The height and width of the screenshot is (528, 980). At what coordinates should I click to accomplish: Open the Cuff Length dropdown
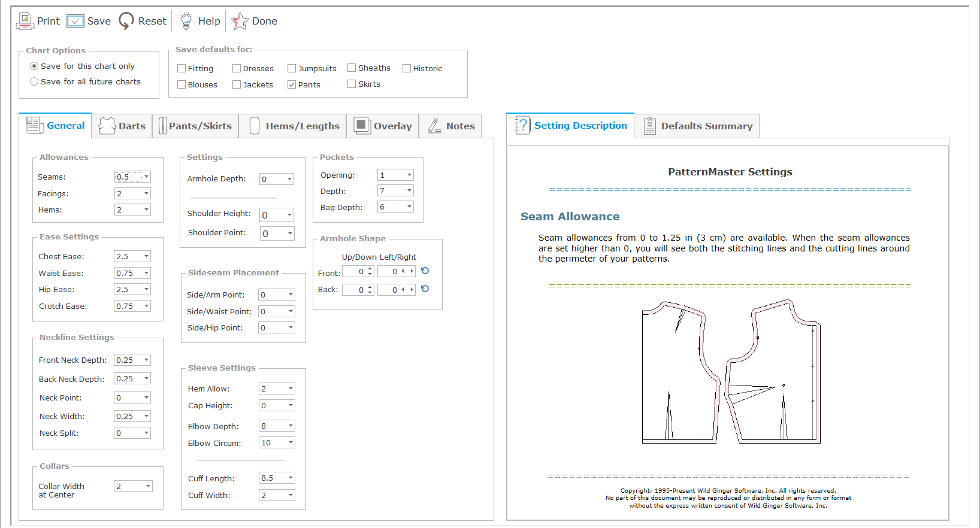291,478
